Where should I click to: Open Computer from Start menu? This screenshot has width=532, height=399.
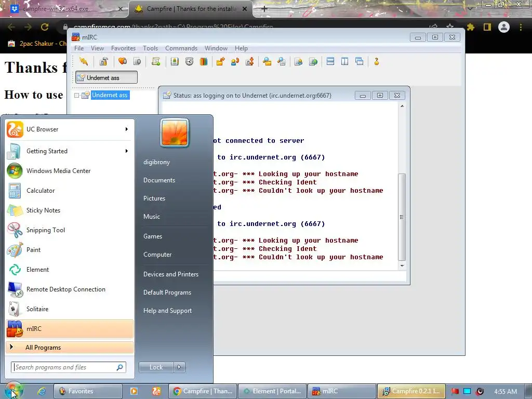(x=157, y=255)
